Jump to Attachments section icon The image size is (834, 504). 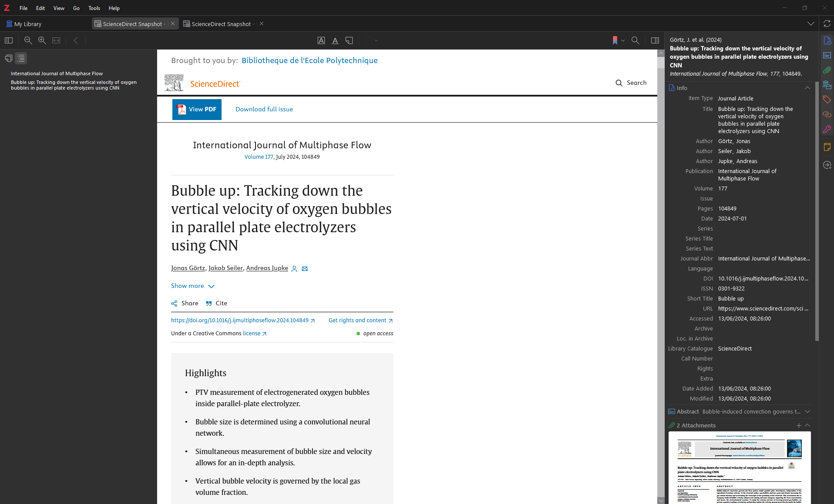tap(827, 70)
